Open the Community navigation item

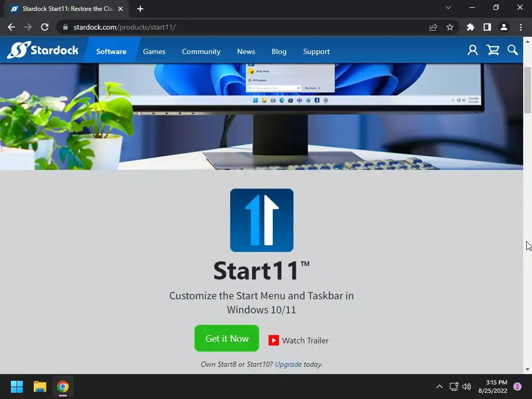pyautogui.click(x=201, y=51)
